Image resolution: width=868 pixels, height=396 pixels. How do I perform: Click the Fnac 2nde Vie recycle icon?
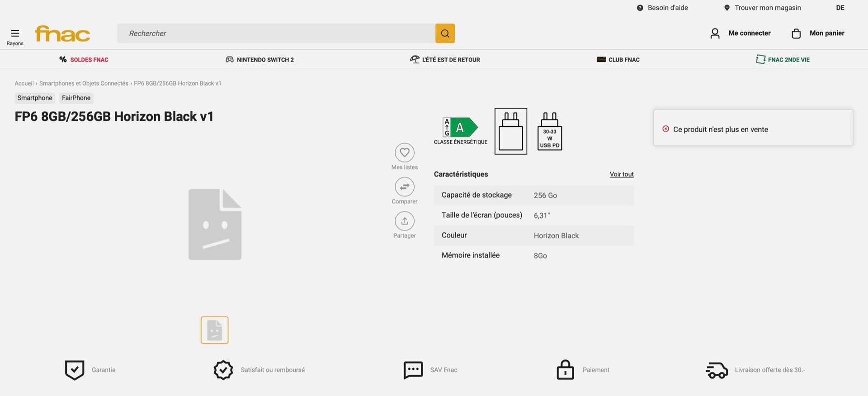[761, 59]
